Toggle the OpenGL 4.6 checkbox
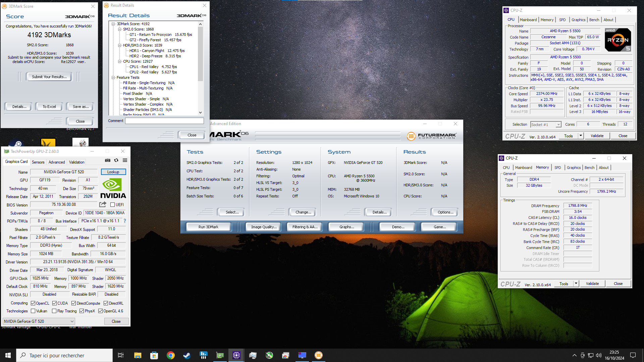644x362 pixels. [100, 311]
